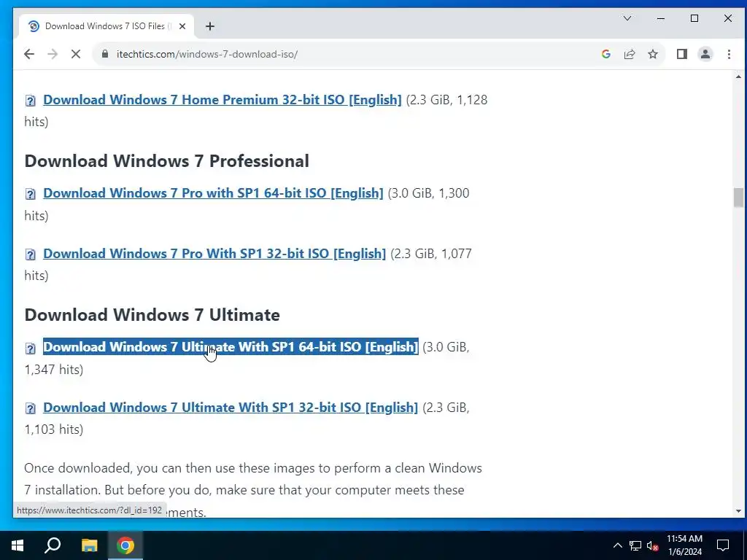Screen dimensions: 747x560
Task: Open a new tab with the plus button
Action: pyautogui.click(x=210, y=26)
